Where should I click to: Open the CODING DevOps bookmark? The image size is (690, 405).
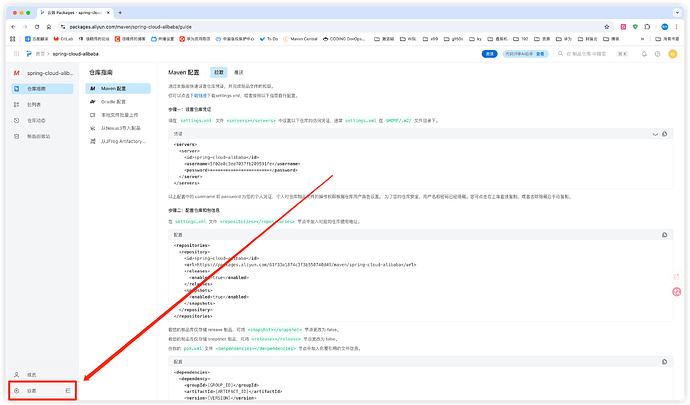coord(344,39)
